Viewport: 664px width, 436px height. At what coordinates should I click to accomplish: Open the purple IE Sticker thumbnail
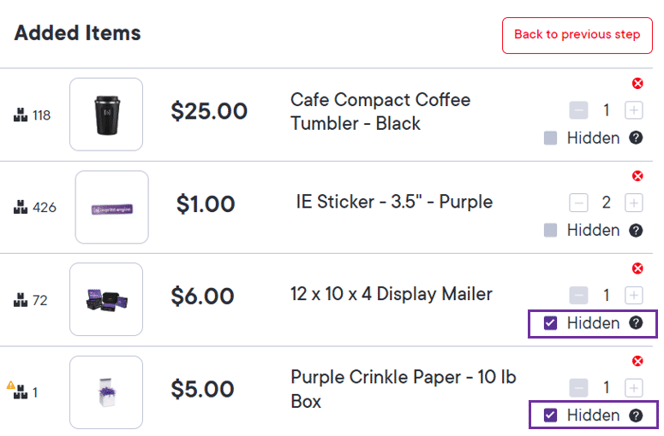[112, 207]
